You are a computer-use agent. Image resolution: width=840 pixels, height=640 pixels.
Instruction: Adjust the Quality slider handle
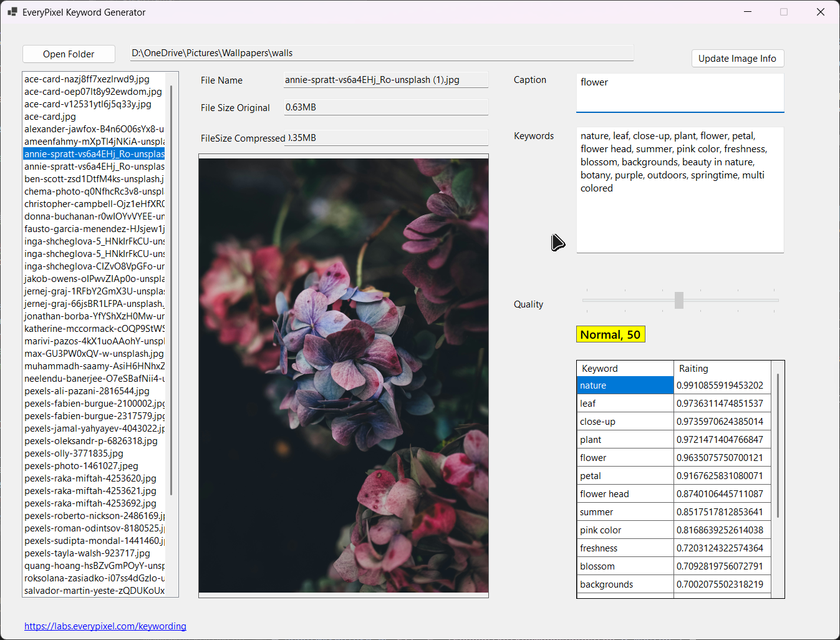(679, 300)
